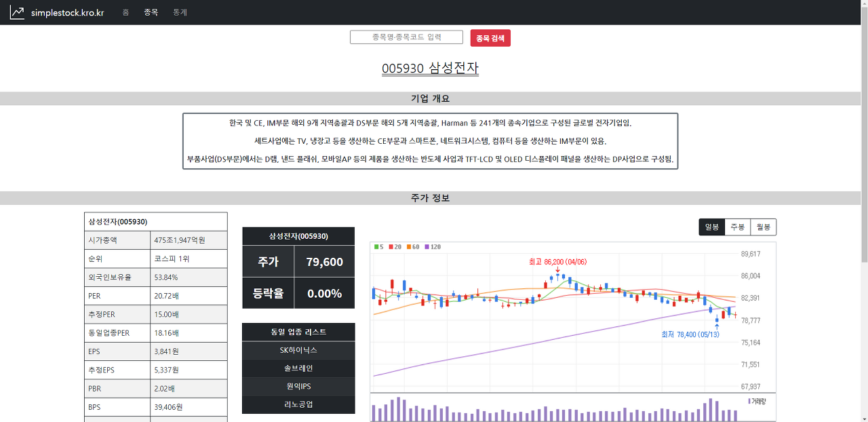
Task: Switch to the 월봉 chart tab
Action: (x=763, y=227)
